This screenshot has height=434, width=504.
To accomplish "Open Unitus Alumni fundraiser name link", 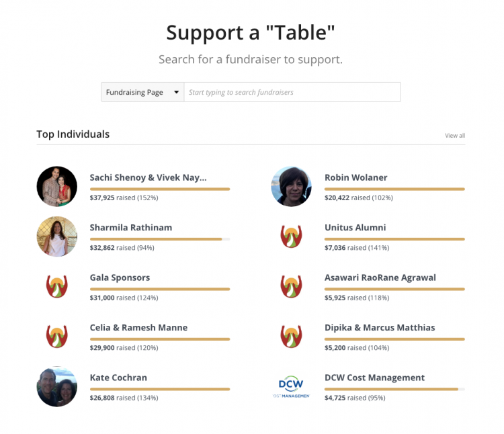I will pyautogui.click(x=355, y=228).
